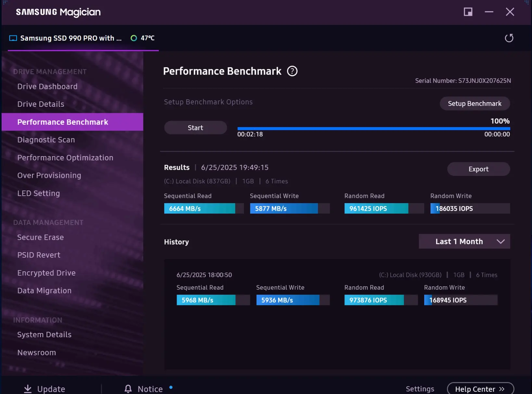The width and height of the screenshot is (532, 394).
Task: Open LED Setting in the sidebar
Action: [x=39, y=193]
